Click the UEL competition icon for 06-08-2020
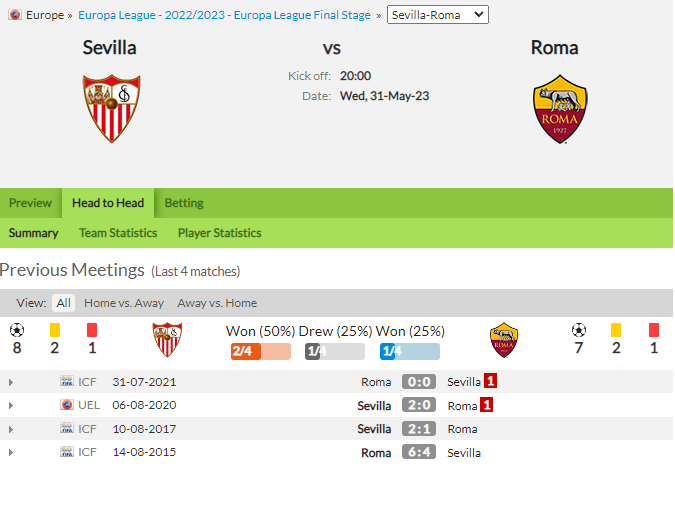 click(67, 405)
